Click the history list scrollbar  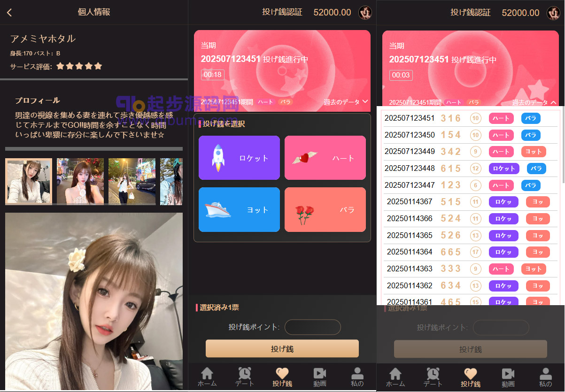click(563, 146)
